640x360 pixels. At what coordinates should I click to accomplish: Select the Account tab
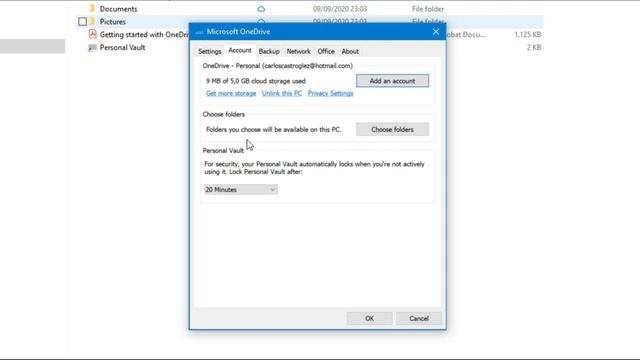point(240,50)
